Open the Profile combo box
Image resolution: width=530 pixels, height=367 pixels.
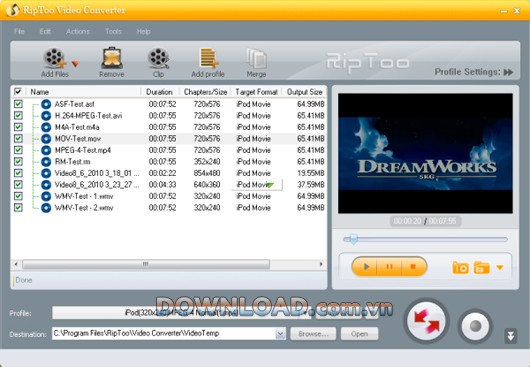point(181,313)
